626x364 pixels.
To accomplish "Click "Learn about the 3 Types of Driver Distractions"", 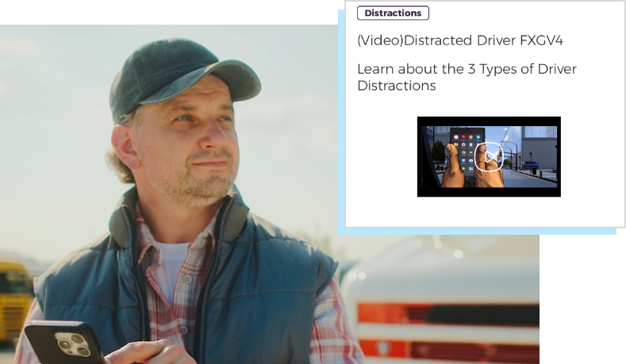I will coord(467,77).
